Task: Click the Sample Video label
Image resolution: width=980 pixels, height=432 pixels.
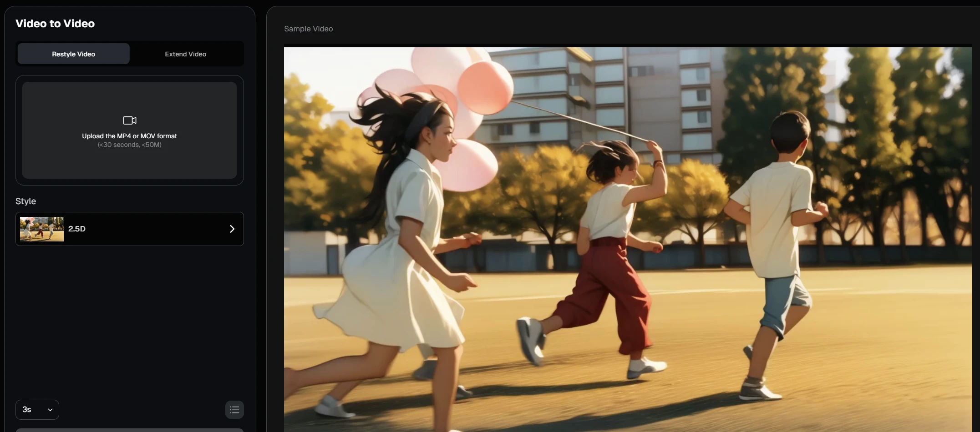Action: pos(308,29)
